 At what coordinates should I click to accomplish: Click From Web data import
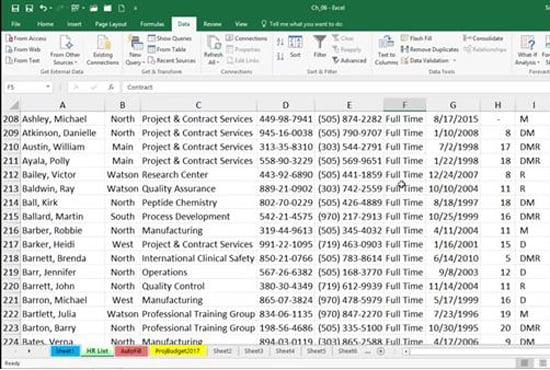24,49
